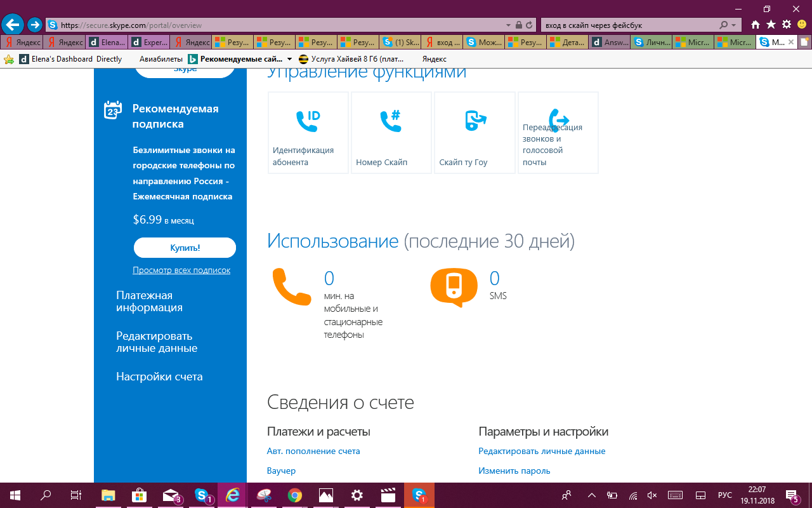This screenshot has width=812, height=508.
Task: Open Windows Start menu
Action: 15,495
